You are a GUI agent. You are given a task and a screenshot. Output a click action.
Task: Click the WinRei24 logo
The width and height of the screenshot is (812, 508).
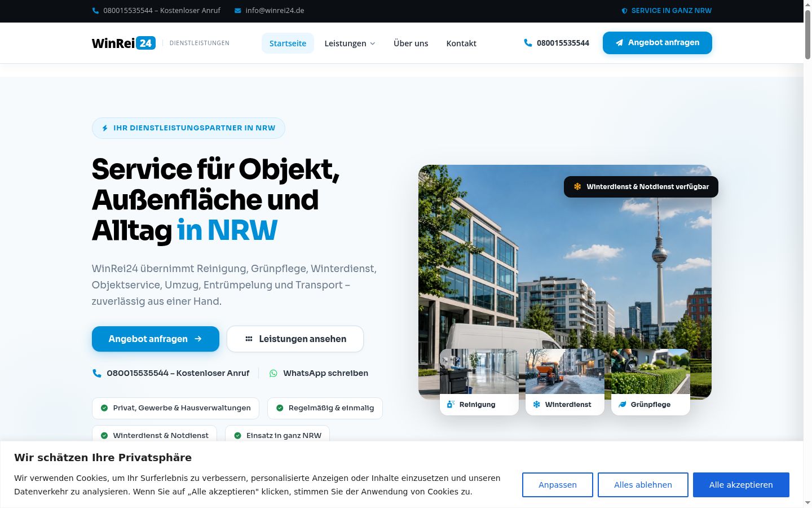pos(123,43)
